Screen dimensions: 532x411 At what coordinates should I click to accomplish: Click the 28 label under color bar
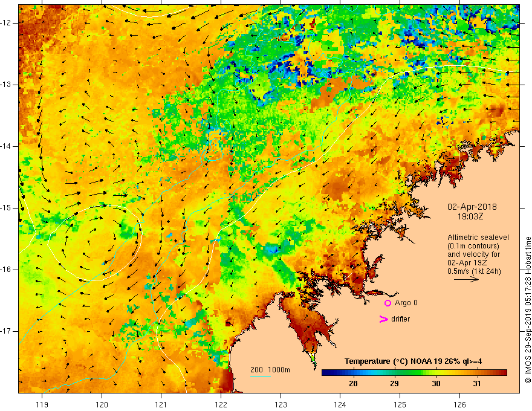tap(353, 384)
